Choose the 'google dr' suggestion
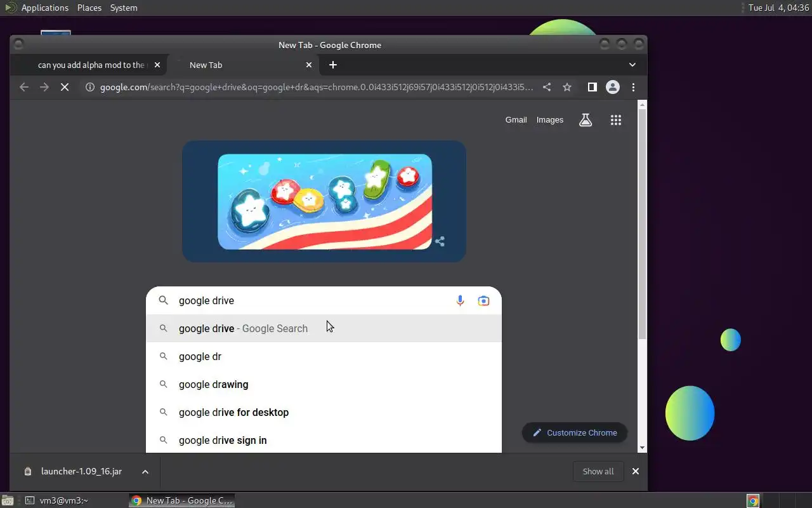The height and width of the screenshot is (508, 812). click(x=324, y=356)
